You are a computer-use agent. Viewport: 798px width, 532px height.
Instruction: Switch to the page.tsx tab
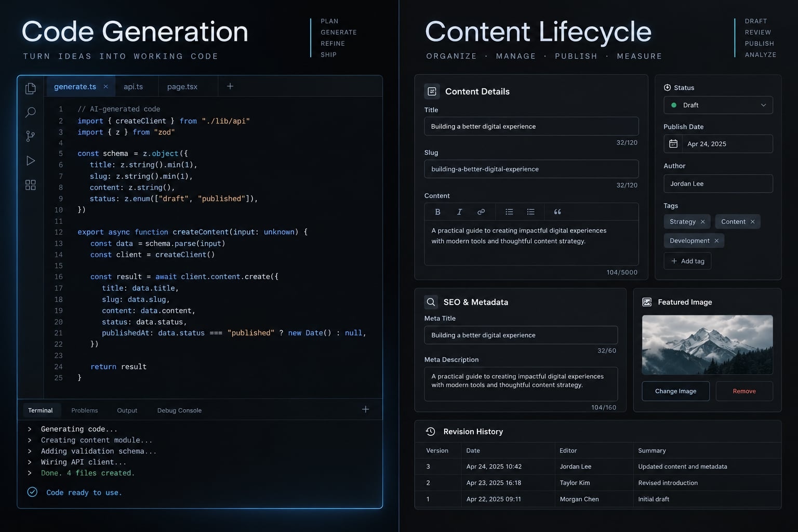coord(182,87)
